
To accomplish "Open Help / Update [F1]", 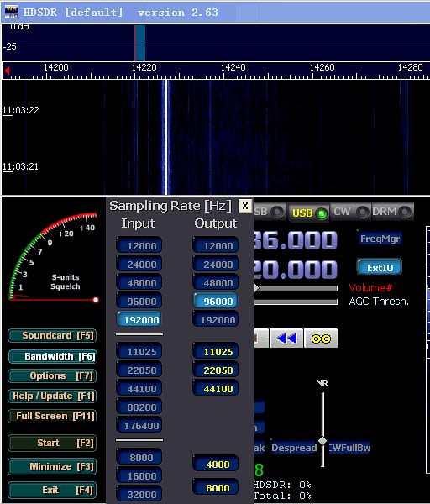I will pos(52,396).
